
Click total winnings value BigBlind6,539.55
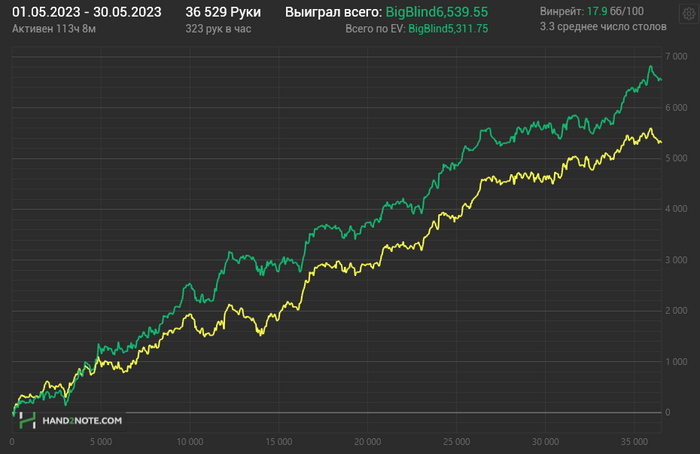point(437,12)
